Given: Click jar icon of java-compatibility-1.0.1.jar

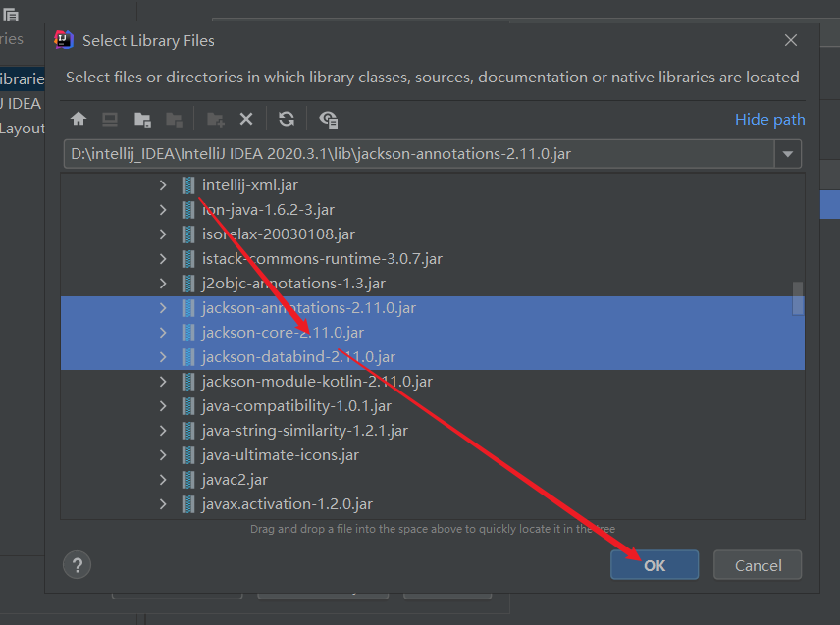Looking at the screenshot, I should (188, 406).
